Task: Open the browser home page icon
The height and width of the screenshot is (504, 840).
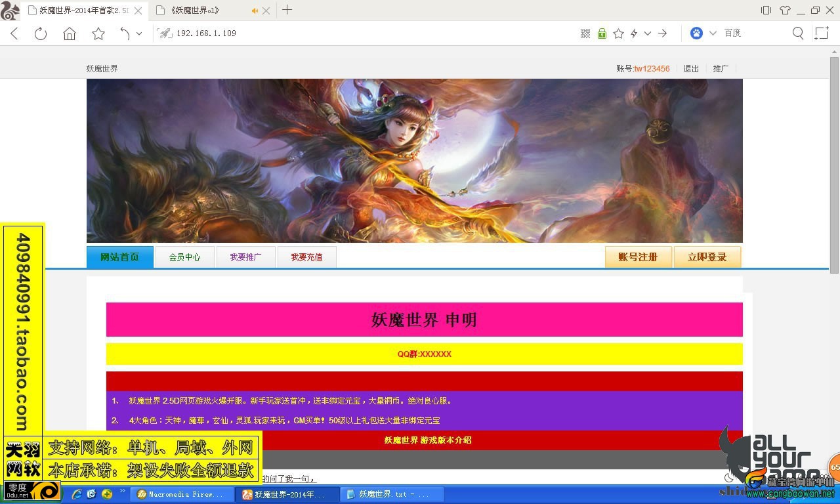Action: click(70, 33)
